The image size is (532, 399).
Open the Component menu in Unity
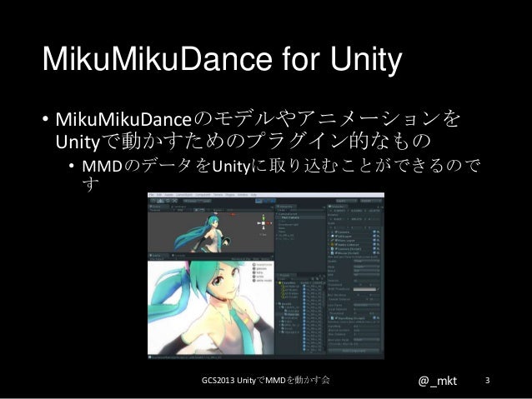(x=203, y=195)
